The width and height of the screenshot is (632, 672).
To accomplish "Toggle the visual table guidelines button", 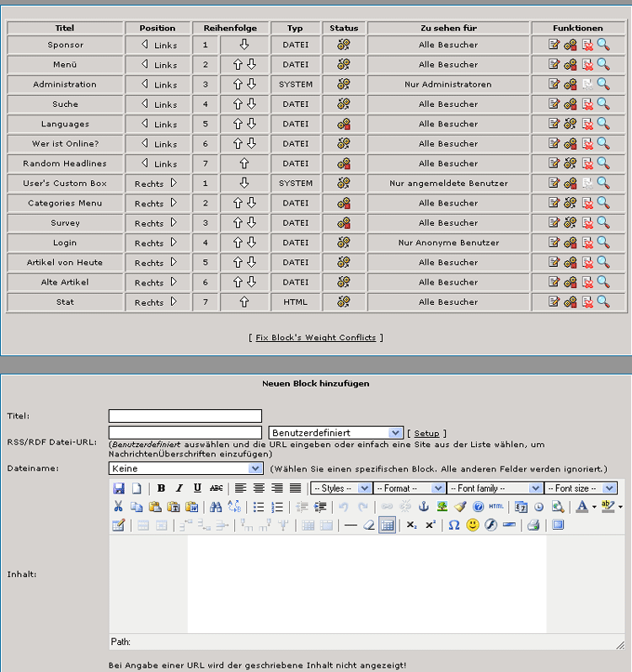I will [387, 525].
